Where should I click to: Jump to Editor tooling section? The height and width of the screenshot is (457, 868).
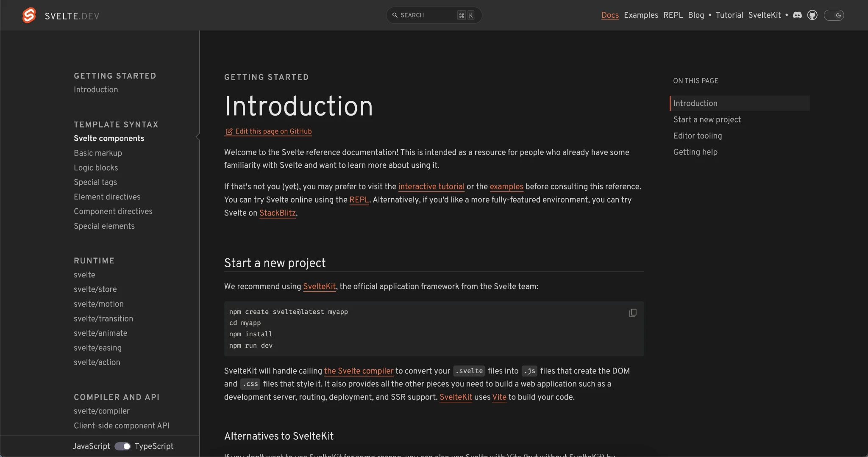(x=697, y=136)
